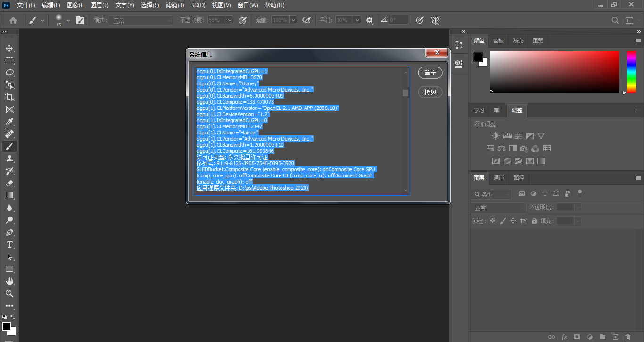Viewport: 644px width, 342px height.
Task: Switch to the 通道 tab
Action: click(499, 178)
